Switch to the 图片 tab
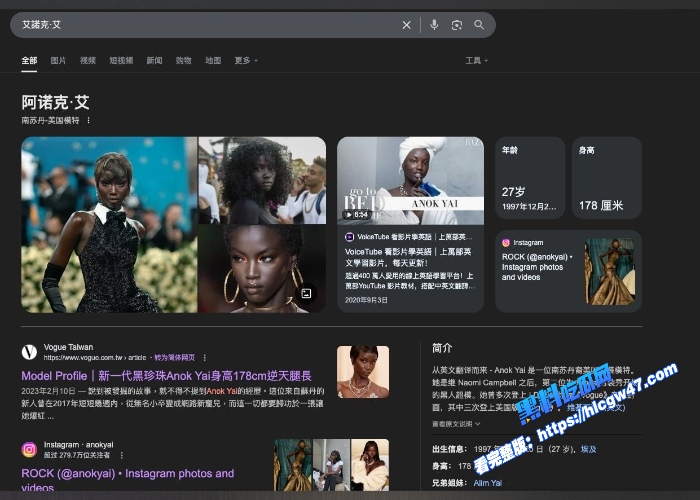Image resolution: width=700 pixels, height=500 pixels. coord(58,60)
